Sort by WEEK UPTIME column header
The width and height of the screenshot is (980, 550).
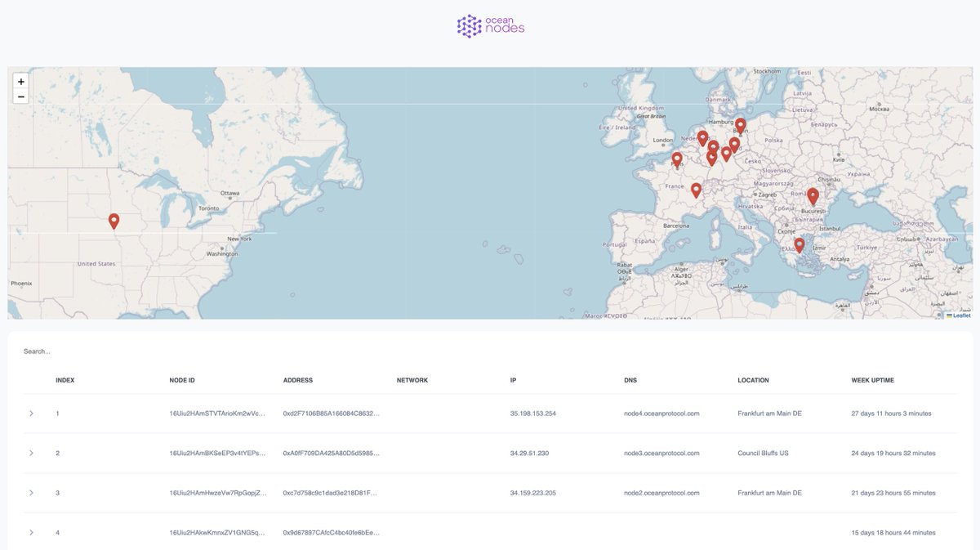click(873, 380)
